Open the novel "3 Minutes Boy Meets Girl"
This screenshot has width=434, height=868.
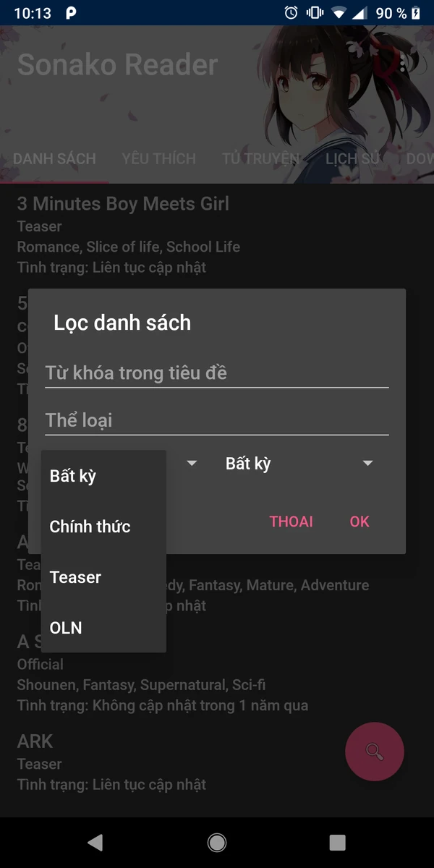pyautogui.click(x=123, y=204)
